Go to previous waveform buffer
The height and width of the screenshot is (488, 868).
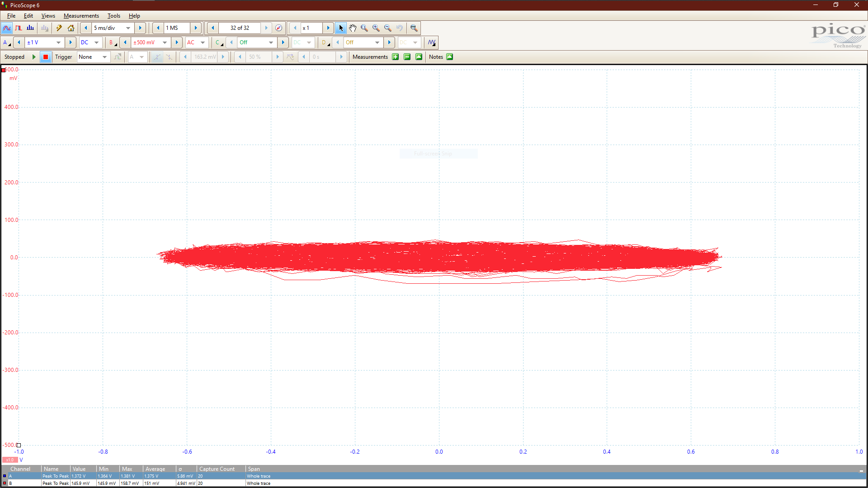[x=212, y=28]
